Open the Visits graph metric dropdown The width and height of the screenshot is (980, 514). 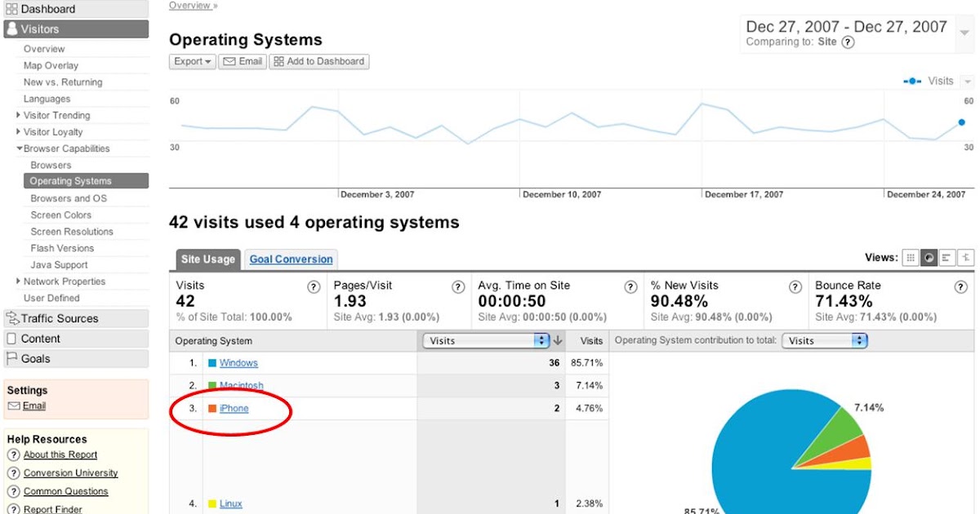(x=968, y=82)
